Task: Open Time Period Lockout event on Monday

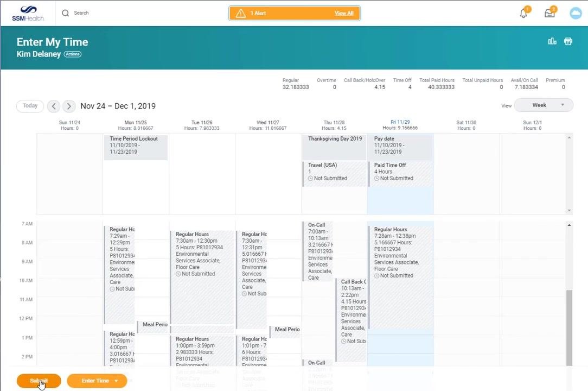Action: click(136, 147)
